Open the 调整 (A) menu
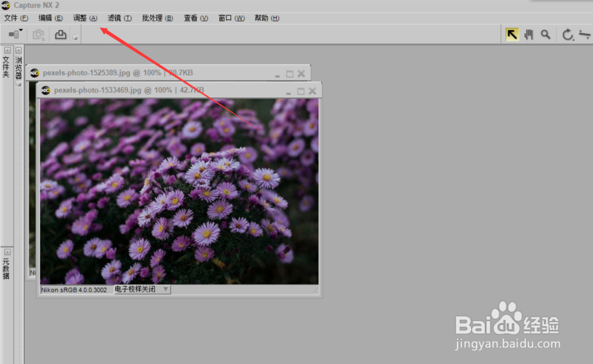The width and height of the screenshot is (593, 364). point(85,18)
